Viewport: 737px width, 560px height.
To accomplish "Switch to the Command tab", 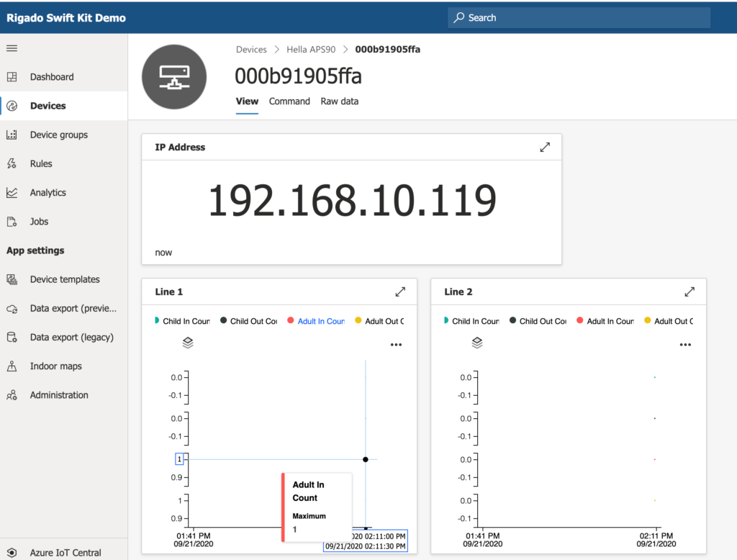I will pos(289,101).
